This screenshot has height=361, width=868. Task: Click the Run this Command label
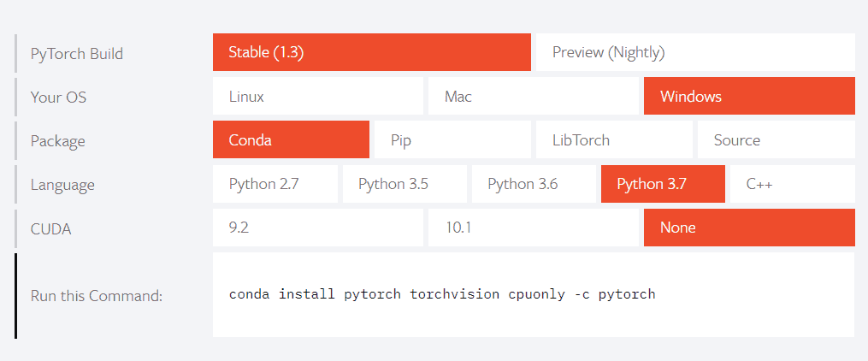97,296
